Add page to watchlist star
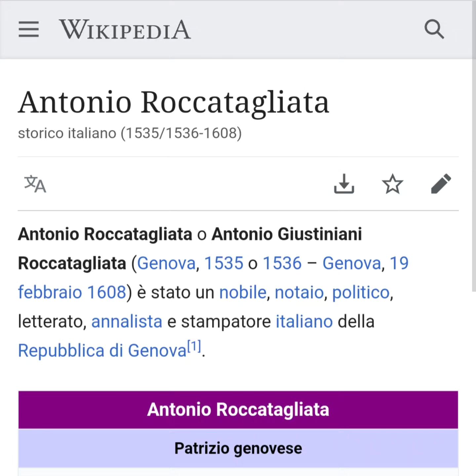 click(x=392, y=183)
